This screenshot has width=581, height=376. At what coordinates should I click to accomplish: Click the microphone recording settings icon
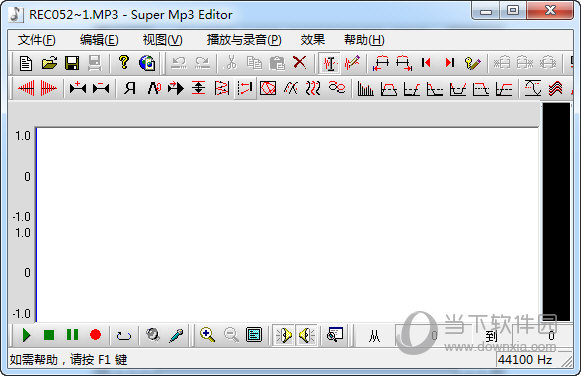[176, 335]
